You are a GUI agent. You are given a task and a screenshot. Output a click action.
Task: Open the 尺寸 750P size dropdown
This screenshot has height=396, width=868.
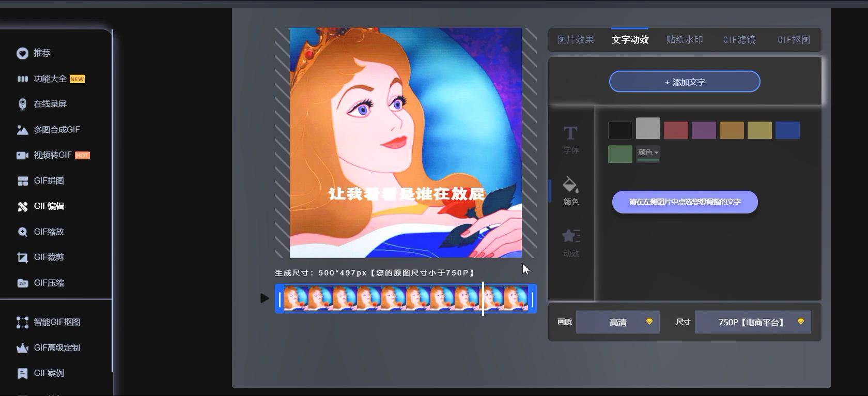click(x=753, y=322)
